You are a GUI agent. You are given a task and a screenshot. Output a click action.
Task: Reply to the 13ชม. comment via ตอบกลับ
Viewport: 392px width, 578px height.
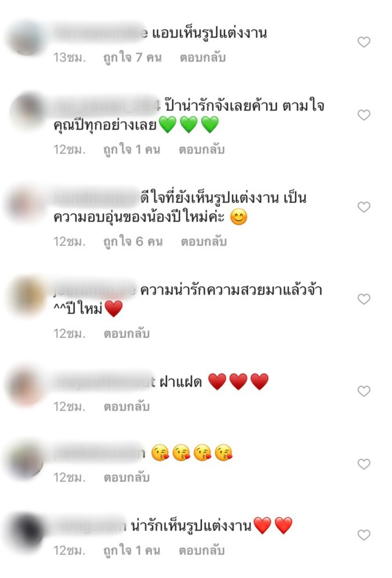point(203,58)
